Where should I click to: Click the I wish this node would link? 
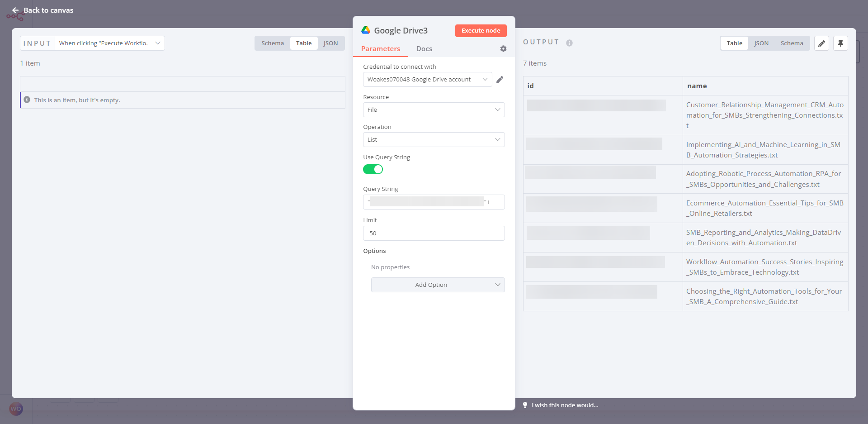pyautogui.click(x=565, y=405)
